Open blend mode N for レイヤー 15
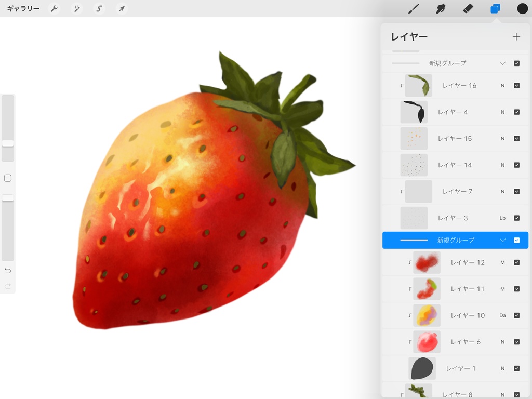This screenshot has height=399, width=532. click(502, 138)
